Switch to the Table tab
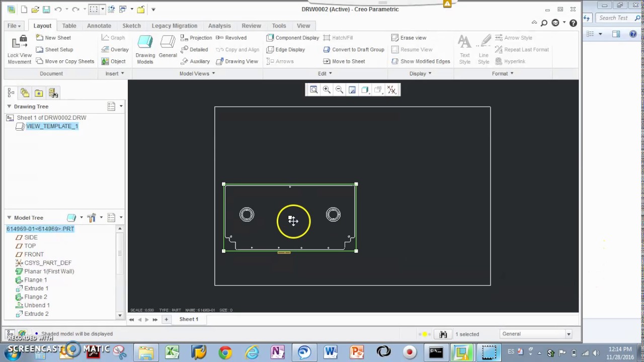644x362 pixels. (69, 26)
